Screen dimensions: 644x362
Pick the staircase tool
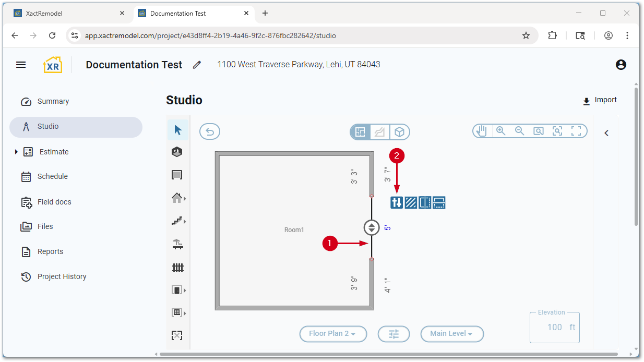[177, 221]
